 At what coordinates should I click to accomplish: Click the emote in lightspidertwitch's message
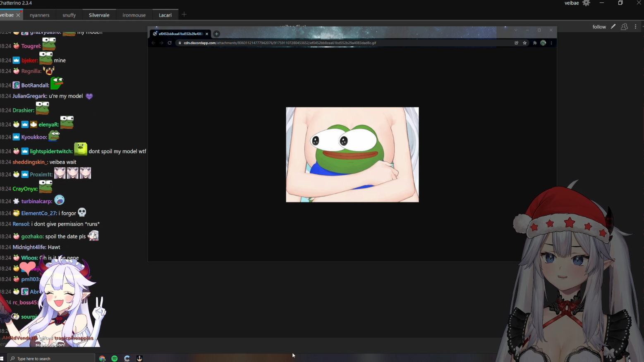(x=81, y=149)
